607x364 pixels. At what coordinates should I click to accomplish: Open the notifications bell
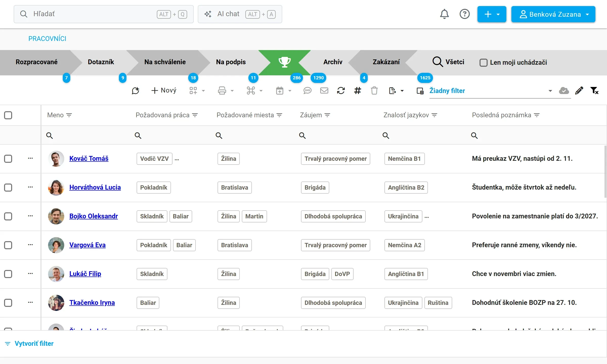pyautogui.click(x=444, y=14)
